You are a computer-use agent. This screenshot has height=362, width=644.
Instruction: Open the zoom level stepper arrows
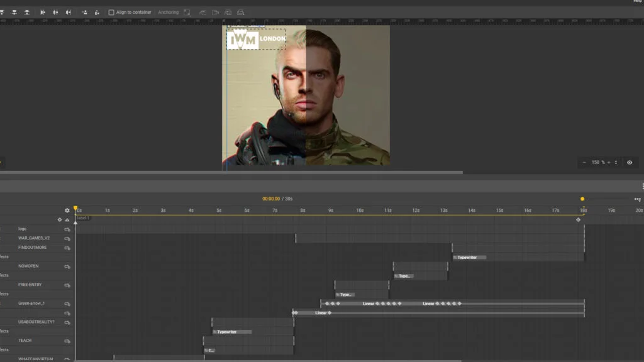(616, 163)
